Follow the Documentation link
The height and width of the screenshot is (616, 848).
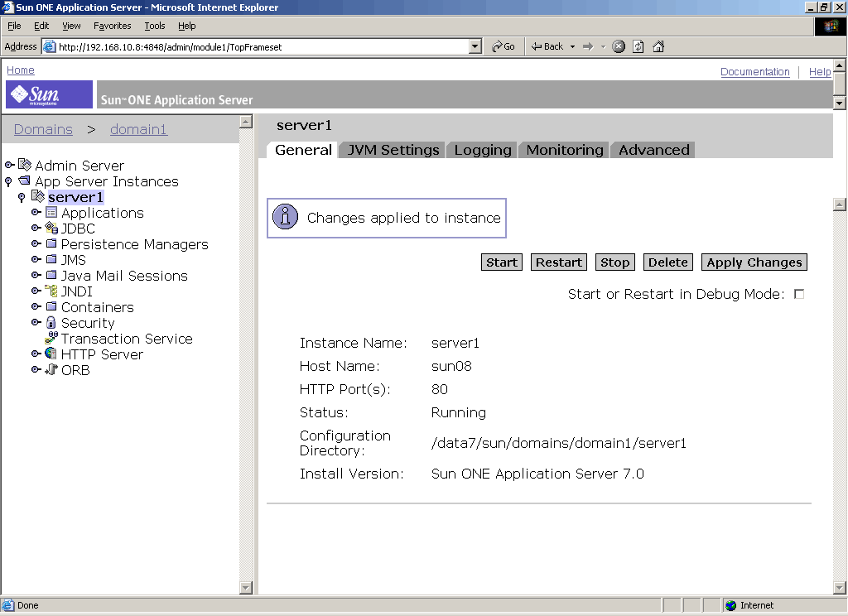755,71
